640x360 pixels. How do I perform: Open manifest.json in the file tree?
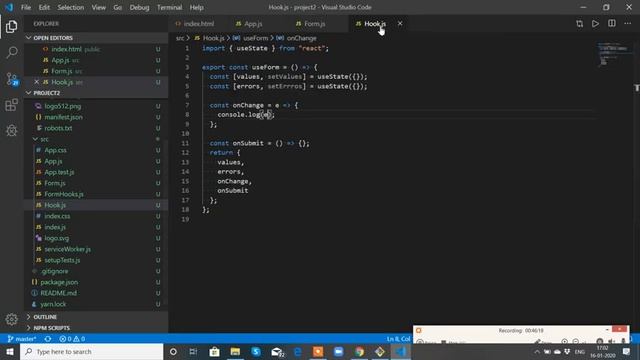click(63, 117)
